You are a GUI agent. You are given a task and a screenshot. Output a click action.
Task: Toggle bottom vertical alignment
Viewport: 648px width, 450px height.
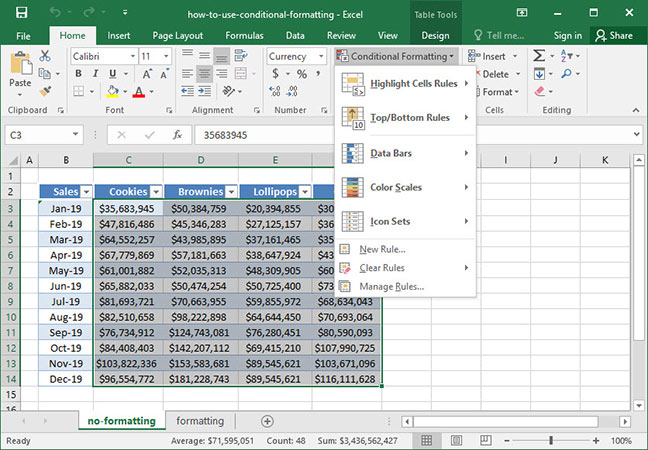(222, 56)
